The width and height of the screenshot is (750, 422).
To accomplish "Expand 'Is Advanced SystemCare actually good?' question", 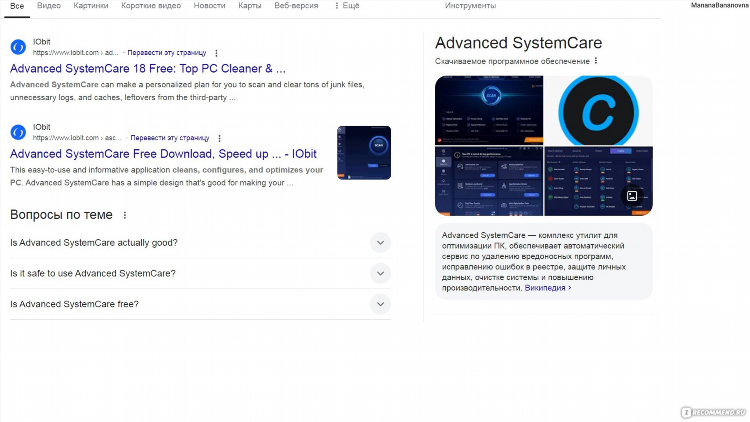I will tap(200, 243).
